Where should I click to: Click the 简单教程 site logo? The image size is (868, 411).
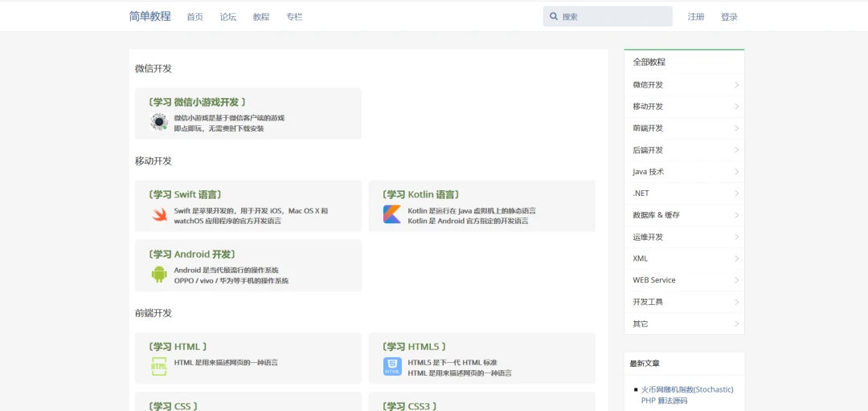[x=150, y=16]
